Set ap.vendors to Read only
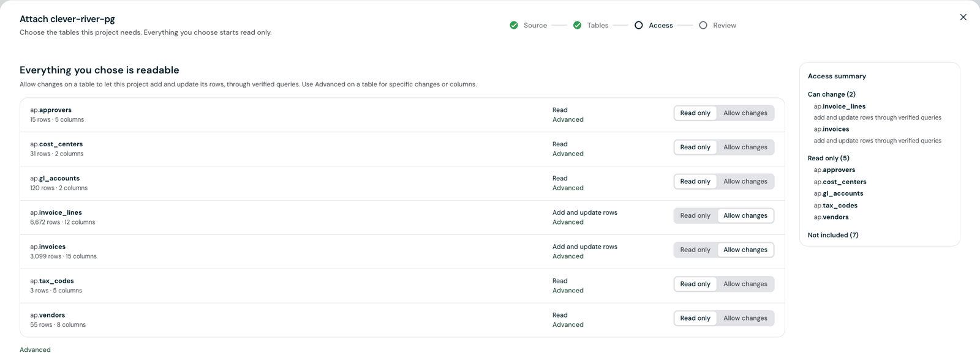Viewport: 980px width, 361px height. click(x=695, y=319)
